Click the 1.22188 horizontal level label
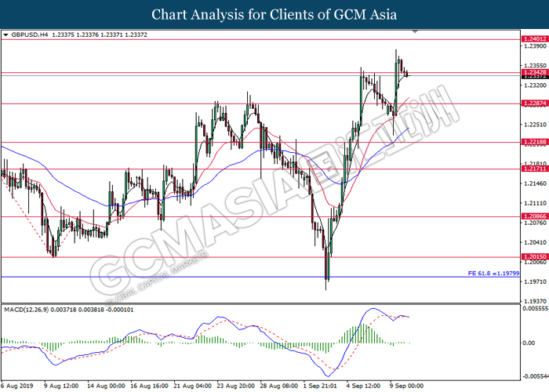549x392 pixels. (535, 142)
